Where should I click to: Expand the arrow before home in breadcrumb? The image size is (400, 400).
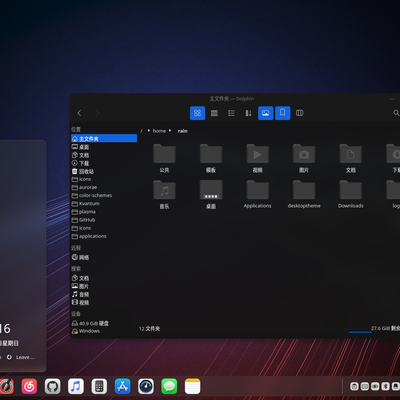click(x=149, y=131)
